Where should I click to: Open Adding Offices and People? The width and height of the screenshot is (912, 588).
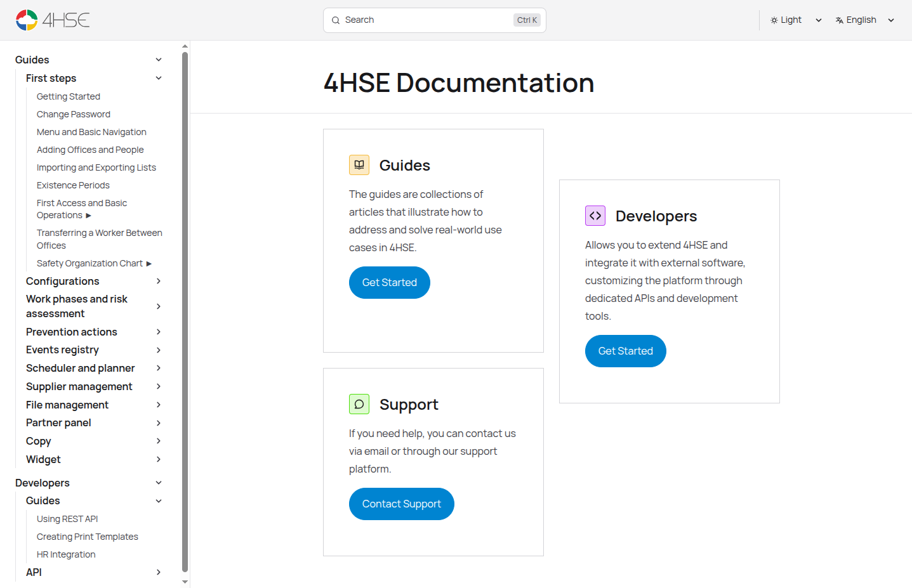click(x=90, y=150)
